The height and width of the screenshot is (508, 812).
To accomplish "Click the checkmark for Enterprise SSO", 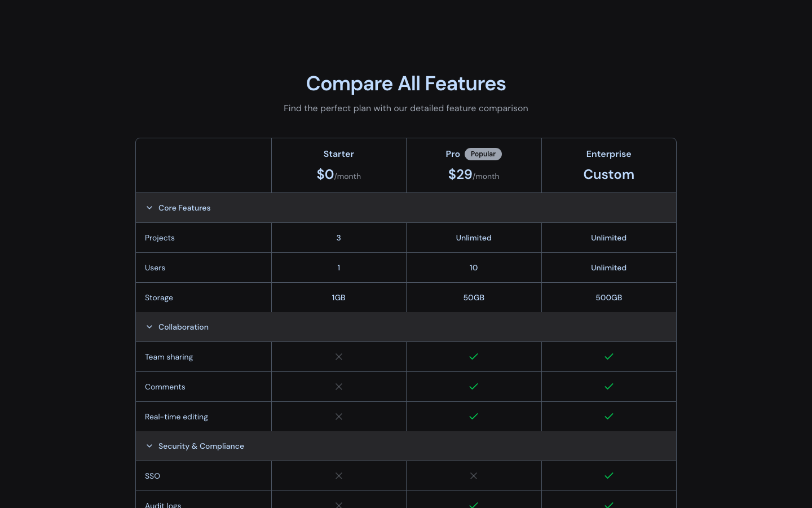I will click(609, 476).
